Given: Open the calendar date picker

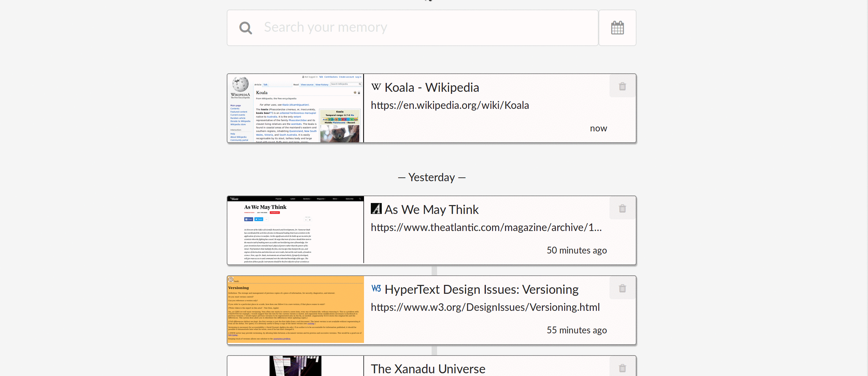Looking at the screenshot, I should 617,28.
